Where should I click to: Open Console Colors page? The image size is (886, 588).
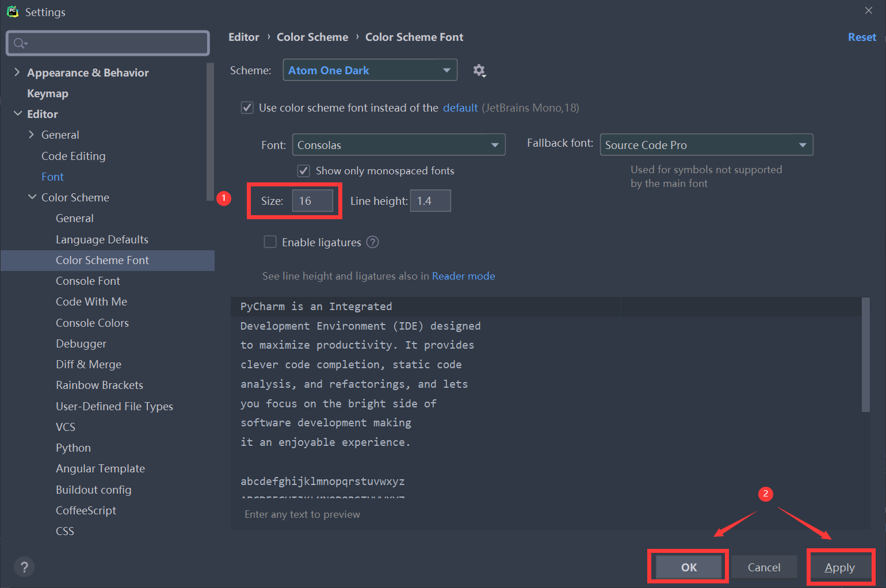[x=92, y=323]
